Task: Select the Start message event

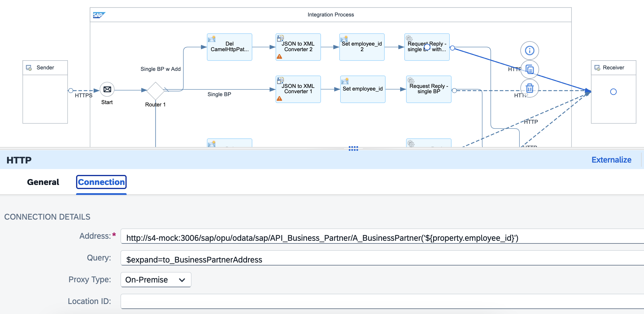Action: (107, 89)
